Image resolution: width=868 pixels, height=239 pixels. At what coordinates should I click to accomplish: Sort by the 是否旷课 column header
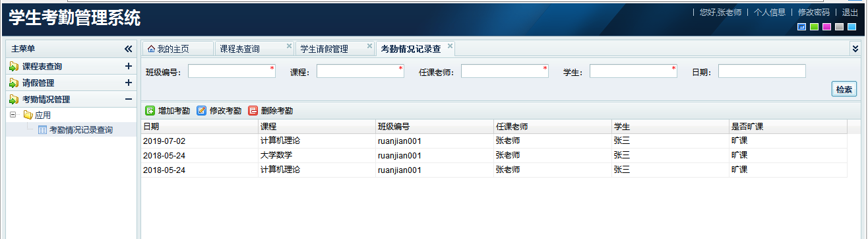click(788, 126)
